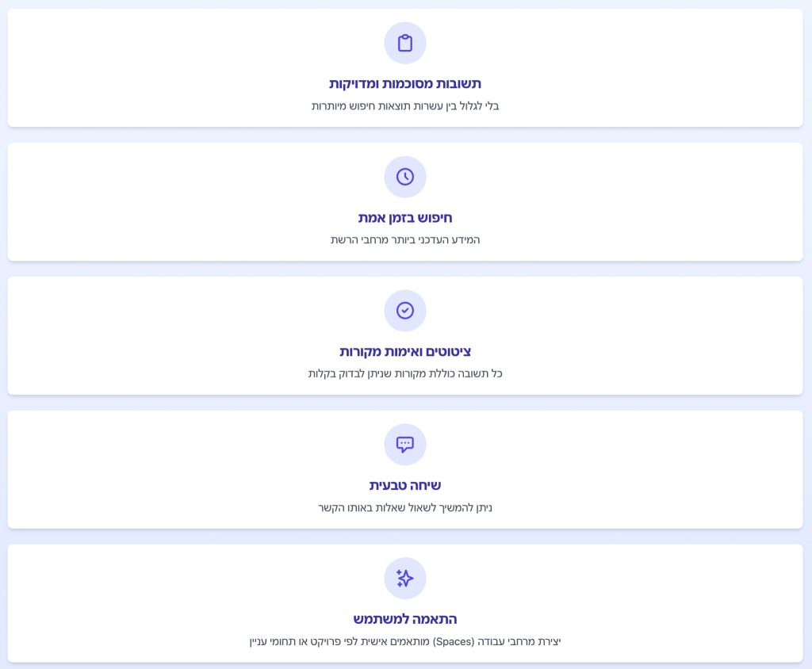812x669 pixels.
Task: Select the summarized answers feature card
Action: [x=405, y=68]
